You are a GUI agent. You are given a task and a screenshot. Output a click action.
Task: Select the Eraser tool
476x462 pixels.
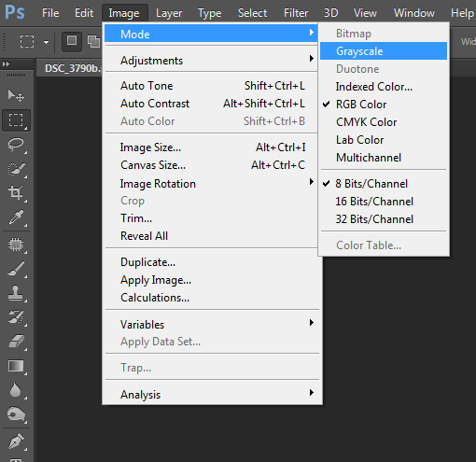coord(16,342)
